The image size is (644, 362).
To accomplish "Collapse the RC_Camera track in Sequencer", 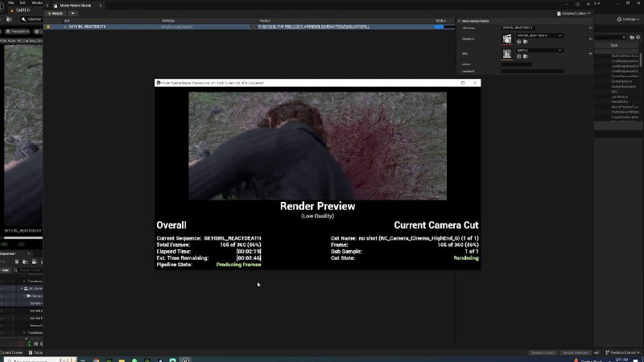I will pos(22,289).
